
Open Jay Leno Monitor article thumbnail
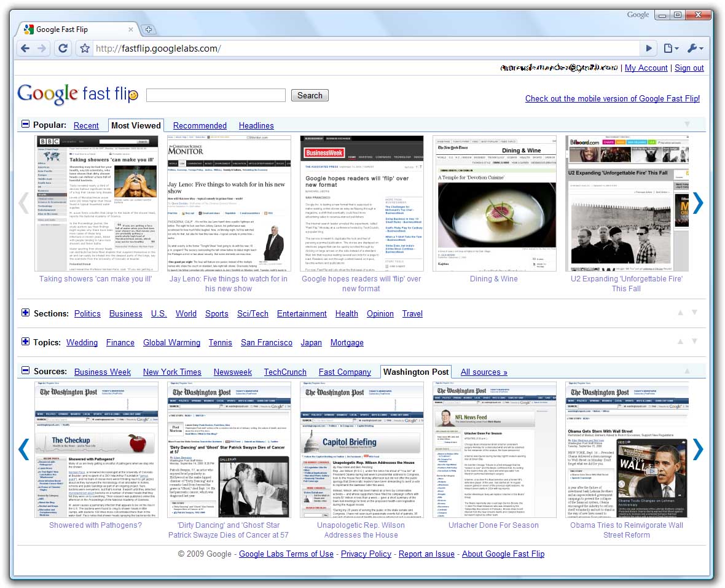(229, 203)
